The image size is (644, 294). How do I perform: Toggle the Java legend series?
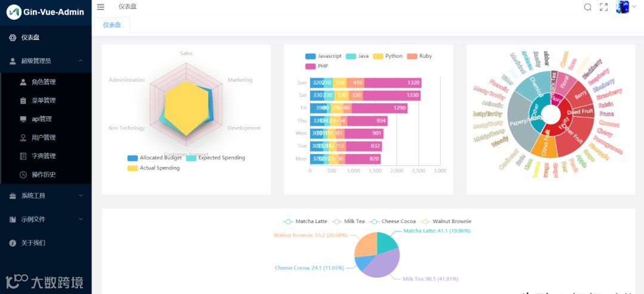[357, 56]
